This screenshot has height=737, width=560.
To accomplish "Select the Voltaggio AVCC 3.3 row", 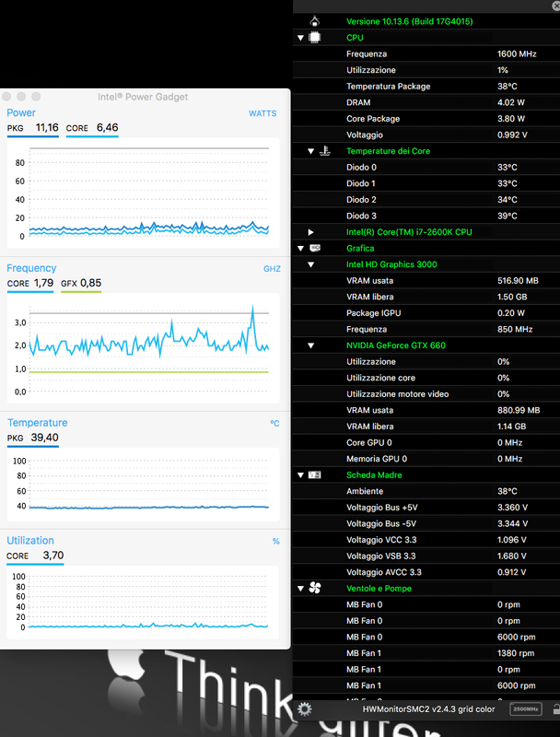I will click(426, 572).
